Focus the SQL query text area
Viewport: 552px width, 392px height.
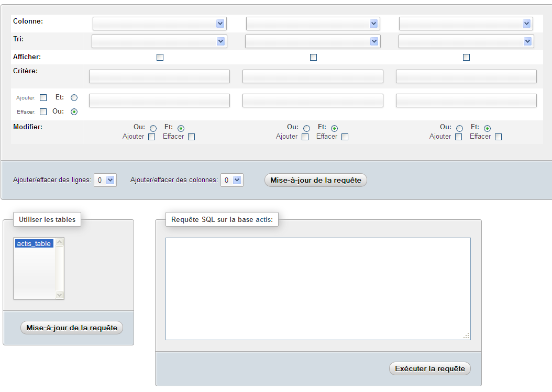click(x=318, y=289)
